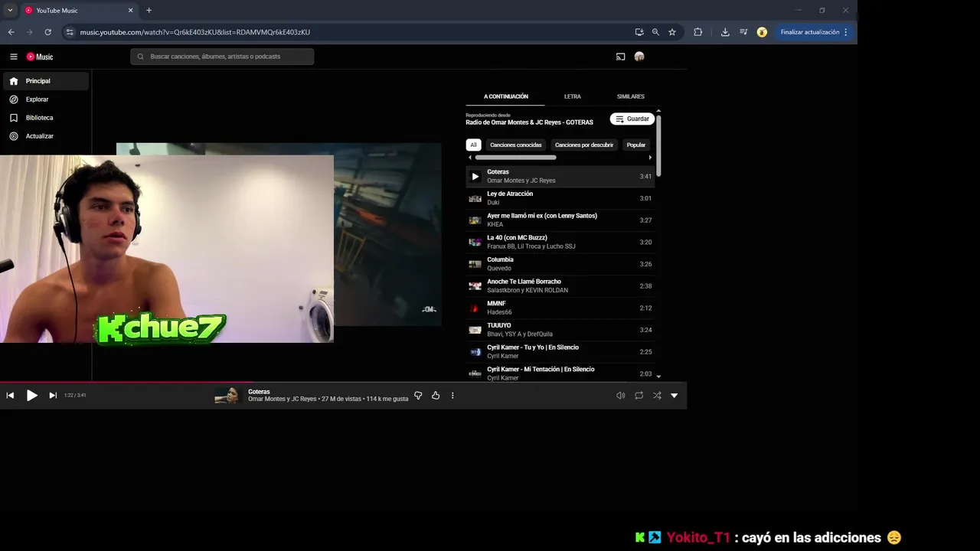
Task: Open the hamburger guide menu
Action: tap(13, 57)
